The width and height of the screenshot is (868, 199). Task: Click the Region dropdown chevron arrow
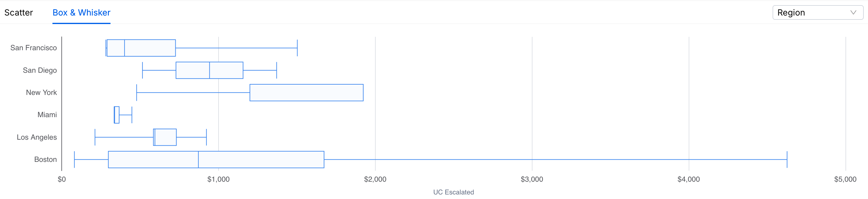tap(853, 12)
